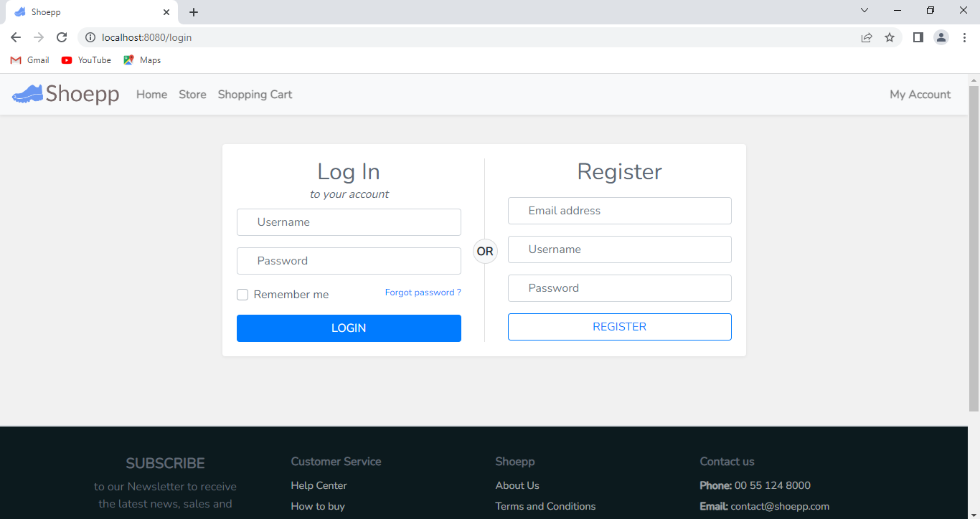This screenshot has height=519, width=980.
Task: Open the browser side panel icon
Action: pos(918,37)
